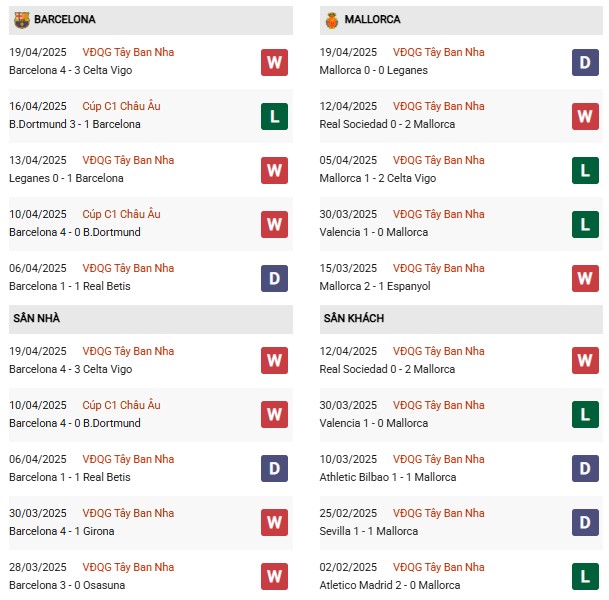609x600 pixels.
Task: Click the L badge for Atletico Madrid 2-0 Mallorca
Action: (x=585, y=575)
